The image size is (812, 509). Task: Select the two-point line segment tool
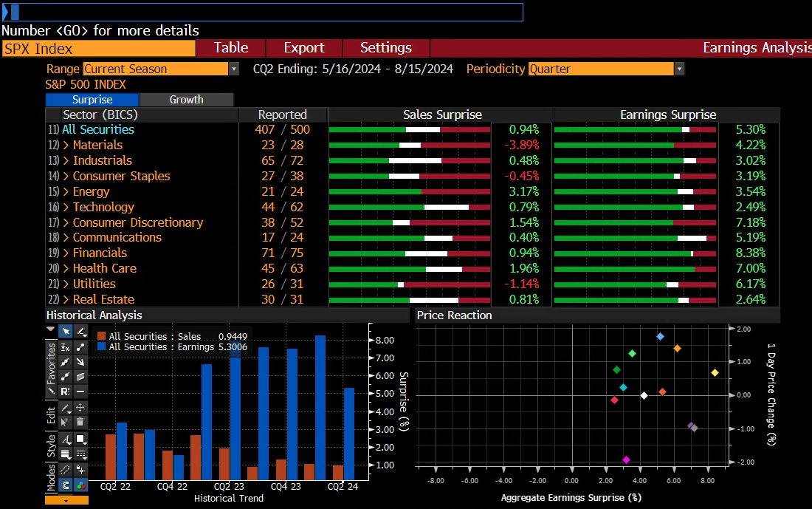tap(80, 346)
